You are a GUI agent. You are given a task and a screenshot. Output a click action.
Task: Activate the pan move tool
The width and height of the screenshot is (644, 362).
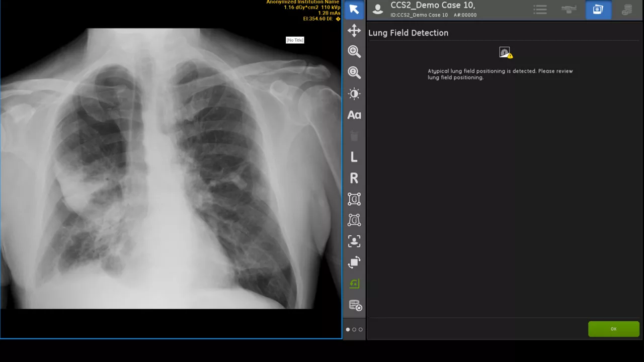click(354, 30)
